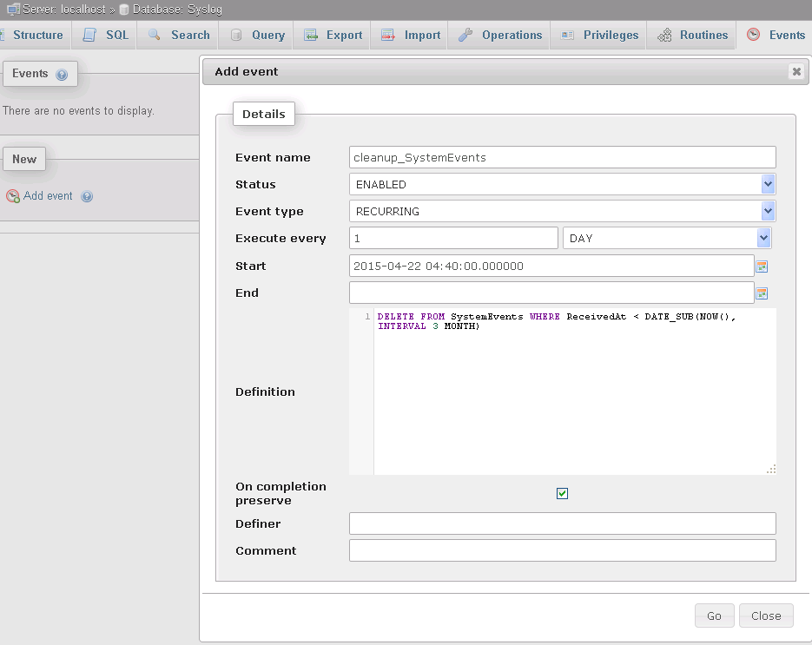Image resolution: width=812 pixels, height=645 pixels.
Task: Click the New legend label in sidebar
Action: [24, 159]
